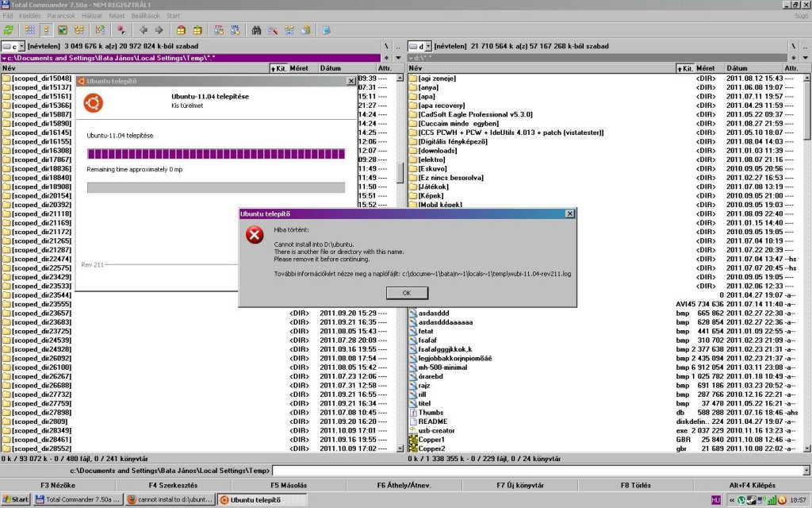Open the Multi-rename tool icon

point(273,30)
